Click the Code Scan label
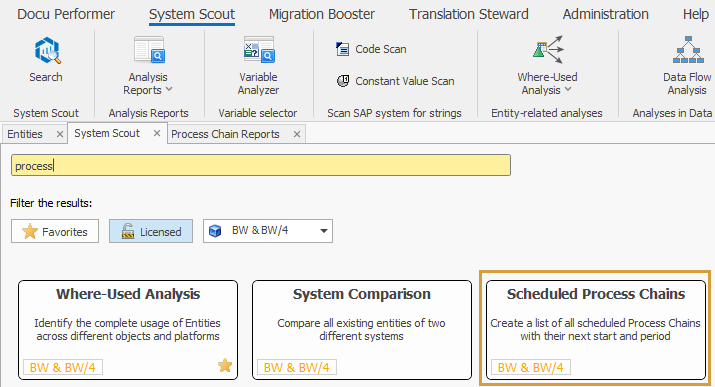 (x=381, y=49)
